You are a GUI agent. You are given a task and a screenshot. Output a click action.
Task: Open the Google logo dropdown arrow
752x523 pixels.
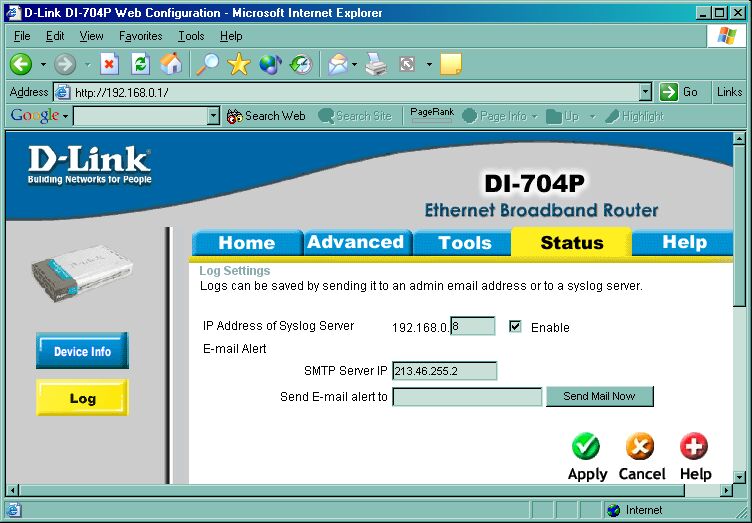(x=65, y=116)
